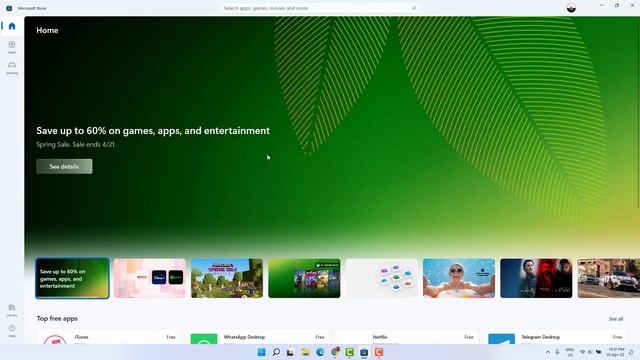The width and height of the screenshot is (640, 360).
Task: Click the iTunes app icon
Action: [x=55, y=340]
